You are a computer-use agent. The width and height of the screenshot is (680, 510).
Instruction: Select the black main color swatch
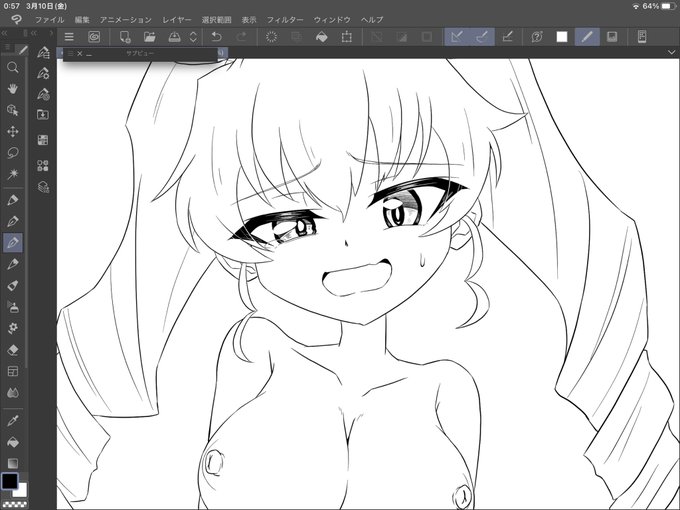(9, 481)
